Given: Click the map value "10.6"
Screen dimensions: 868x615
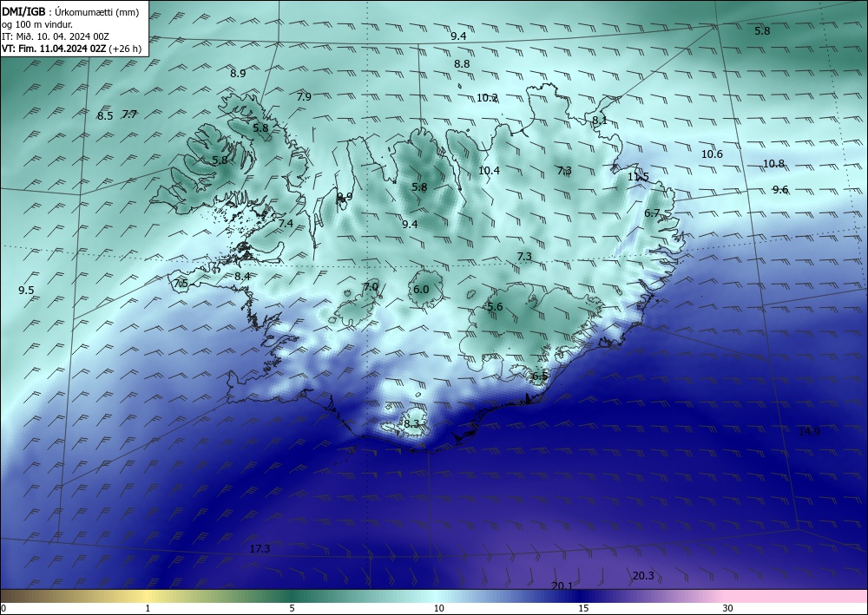Looking at the screenshot, I should click(712, 154).
